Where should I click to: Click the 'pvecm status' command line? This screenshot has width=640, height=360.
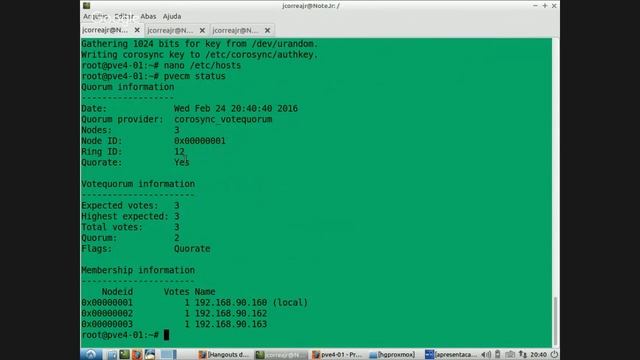coord(153,76)
